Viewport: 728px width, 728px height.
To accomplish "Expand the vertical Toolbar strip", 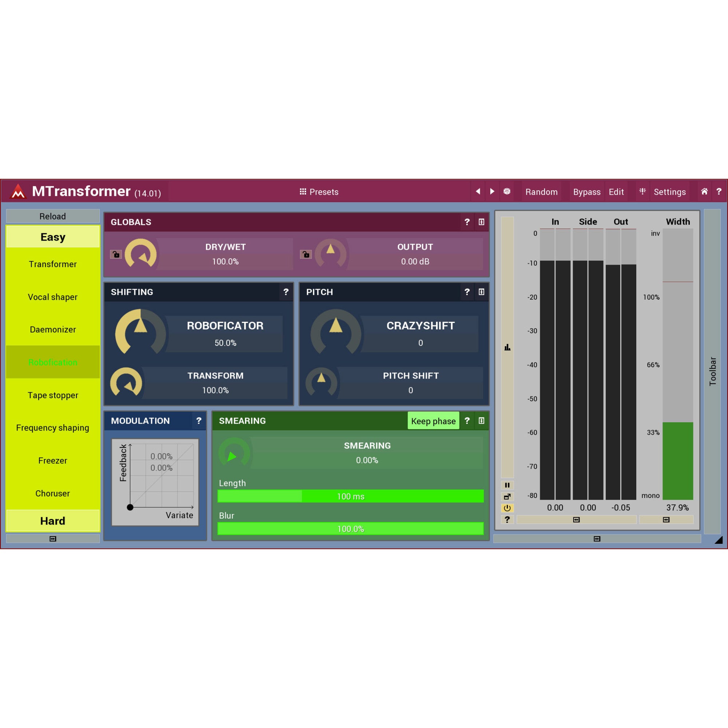I will click(712, 371).
